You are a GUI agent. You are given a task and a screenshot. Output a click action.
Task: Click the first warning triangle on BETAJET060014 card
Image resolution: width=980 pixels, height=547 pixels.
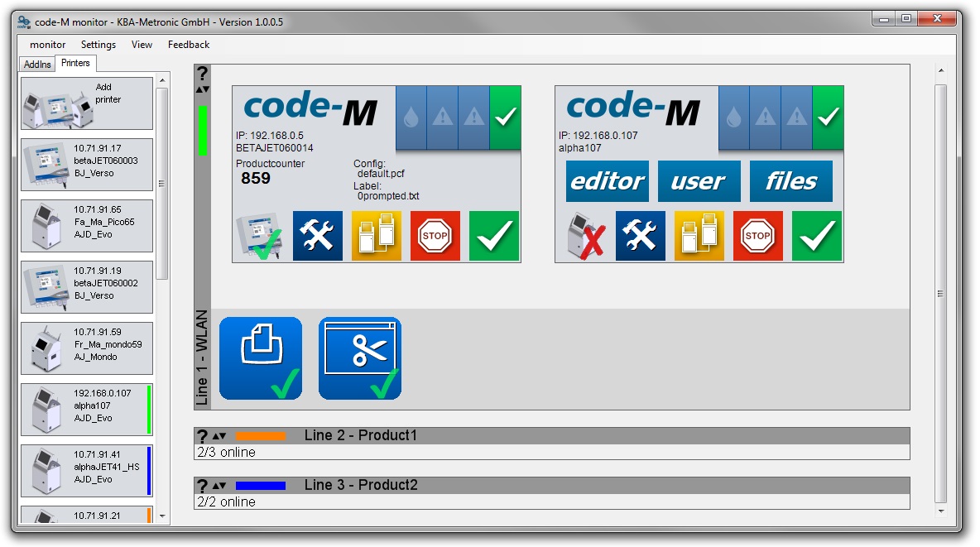[443, 118]
